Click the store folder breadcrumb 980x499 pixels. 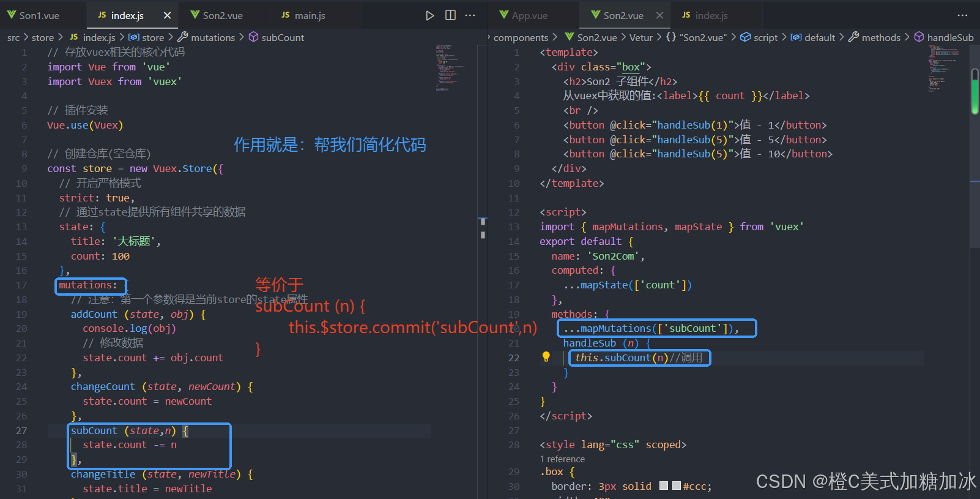click(43, 37)
